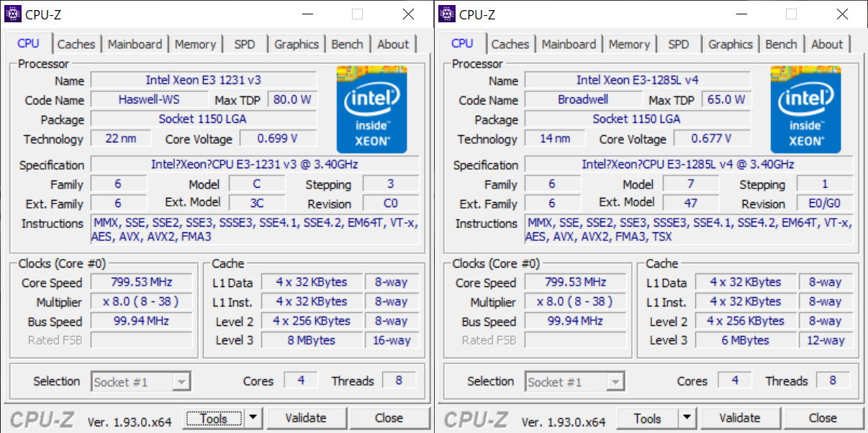Click revision value 'C0'
This screenshot has width=868, height=433.
click(391, 204)
